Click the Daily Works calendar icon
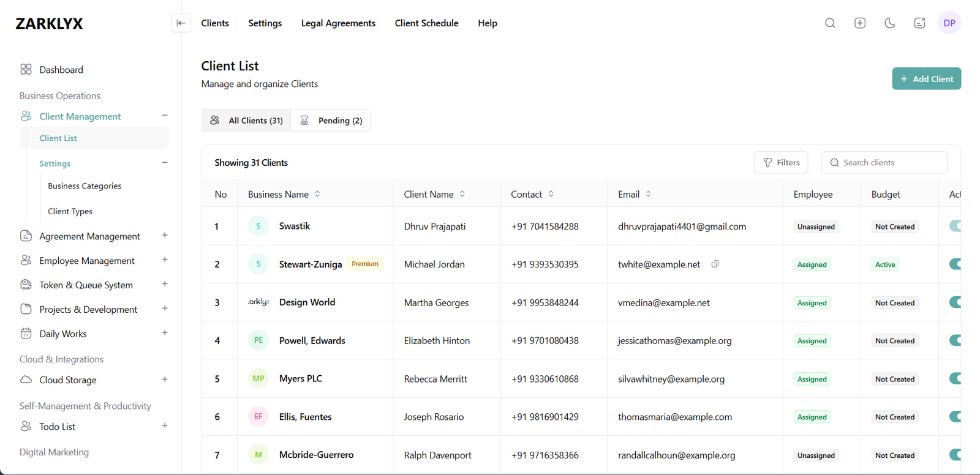Image resolution: width=980 pixels, height=475 pixels. point(26,334)
